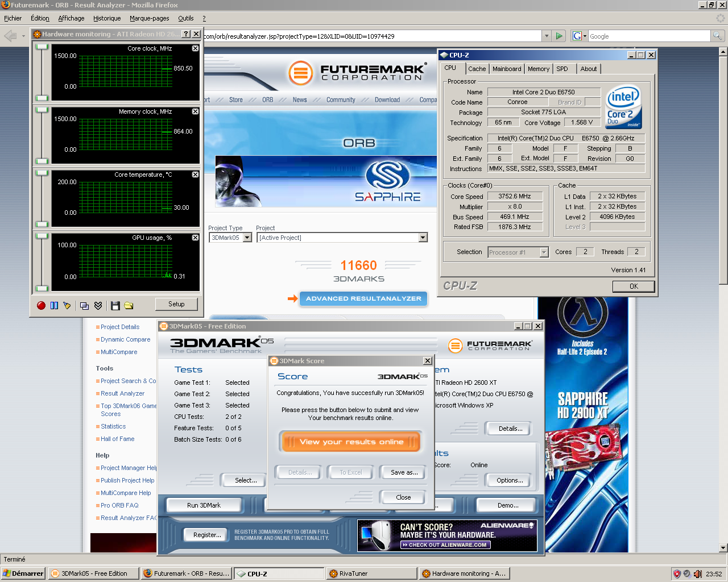Open the Active Project dropdown
This screenshot has width=728, height=582.
[x=423, y=238]
